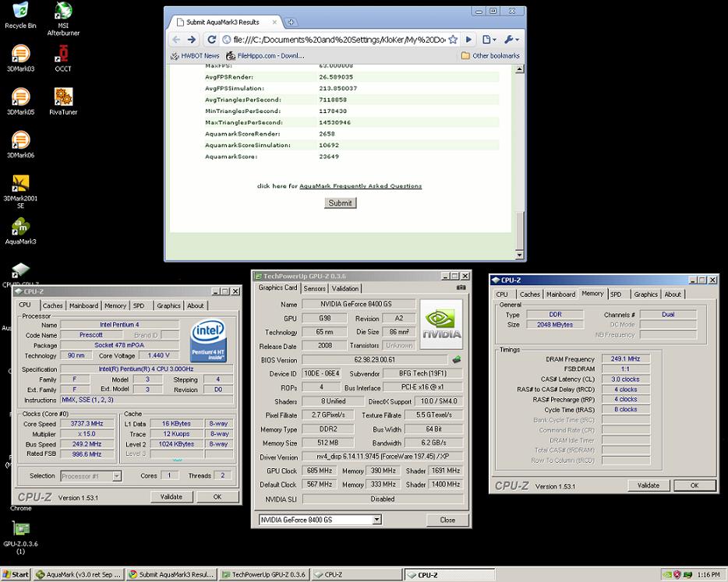
Task: Click the scroll-up arrow in browser page
Action: click(x=520, y=69)
